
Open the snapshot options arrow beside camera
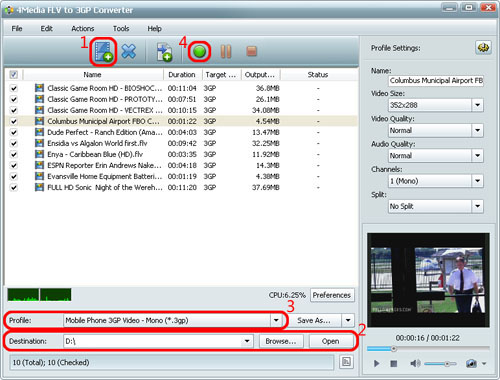pos(484,364)
